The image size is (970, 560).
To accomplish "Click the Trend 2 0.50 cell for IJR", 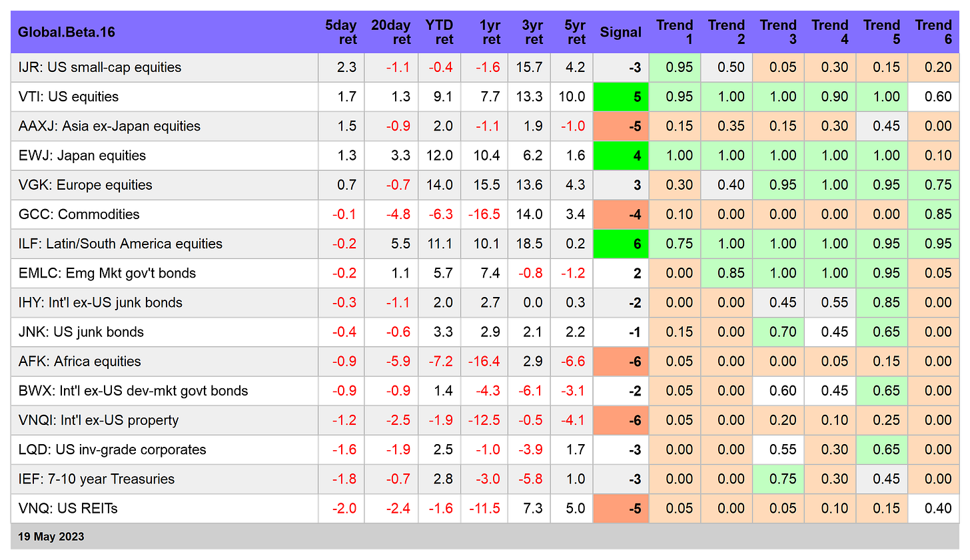I will point(727,67).
